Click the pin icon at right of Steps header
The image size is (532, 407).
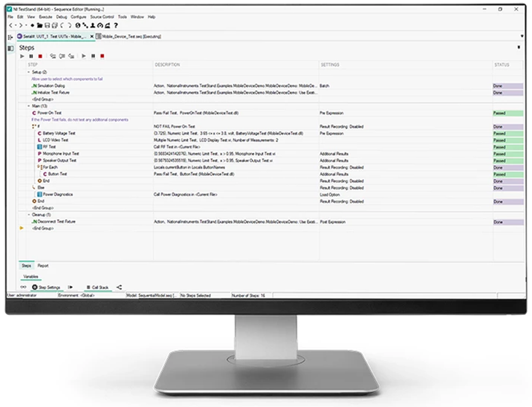tap(519, 48)
